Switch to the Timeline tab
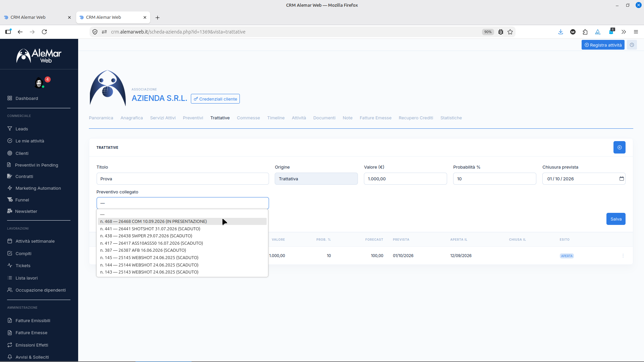Image resolution: width=644 pixels, height=362 pixels. (276, 118)
